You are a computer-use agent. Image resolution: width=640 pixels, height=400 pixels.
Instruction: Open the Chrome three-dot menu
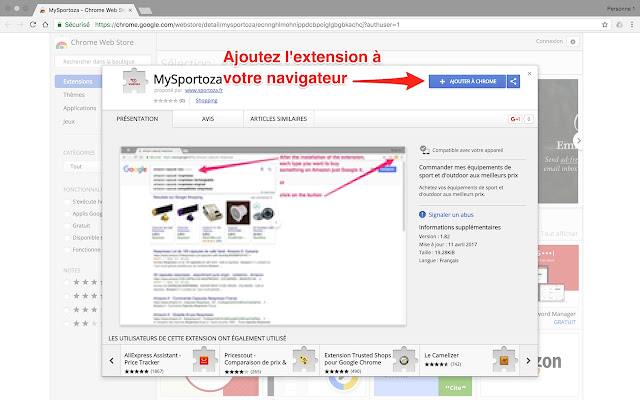(632, 24)
